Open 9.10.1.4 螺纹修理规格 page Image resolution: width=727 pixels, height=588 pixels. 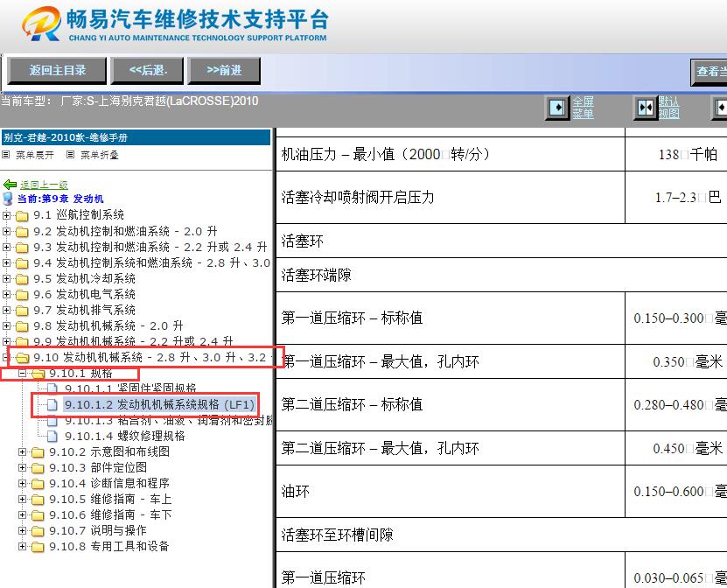pyautogui.click(x=125, y=436)
